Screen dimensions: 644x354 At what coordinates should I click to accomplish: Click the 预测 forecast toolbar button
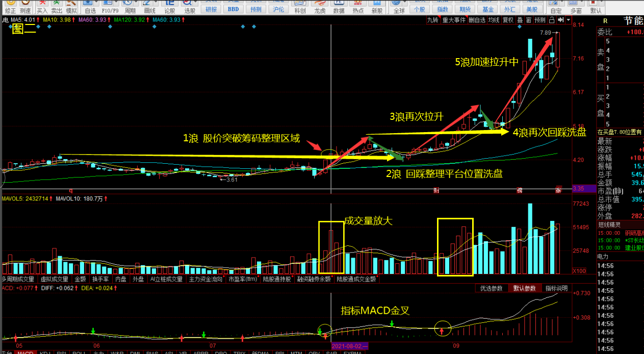255,9
